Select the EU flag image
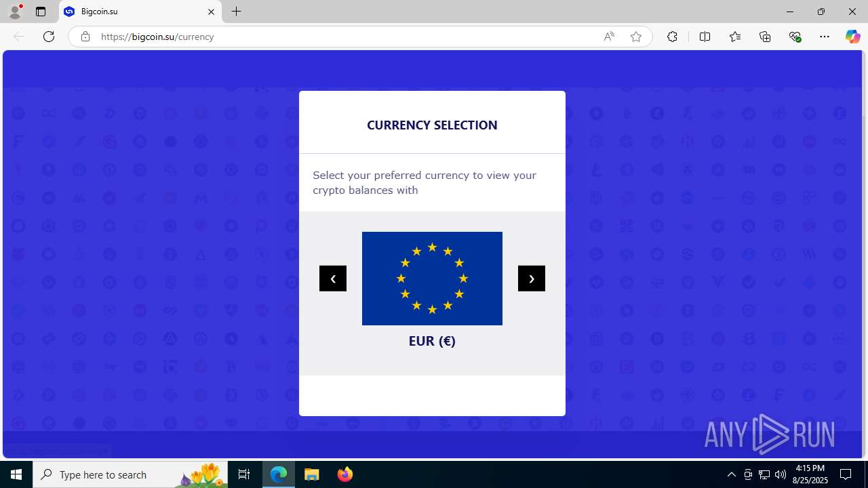Image resolution: width=868 pixels, height=488 pixels. pyautogui.click(x=432, y=279)
